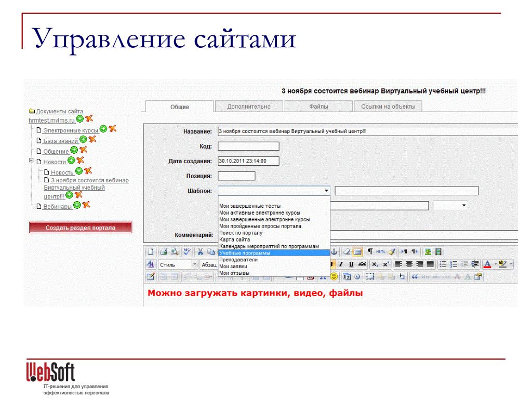Screen dimensions: 532x399
Task: Insert a smiley emoticon
Action: [x=334, y=276]
